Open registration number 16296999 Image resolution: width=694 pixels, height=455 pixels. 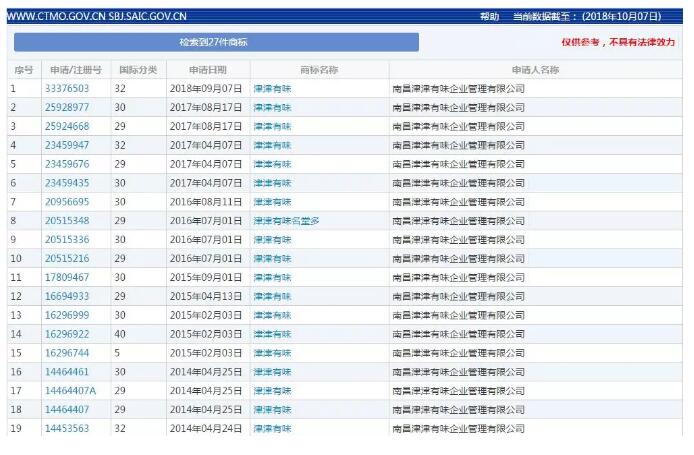click(x=67, y=315)
